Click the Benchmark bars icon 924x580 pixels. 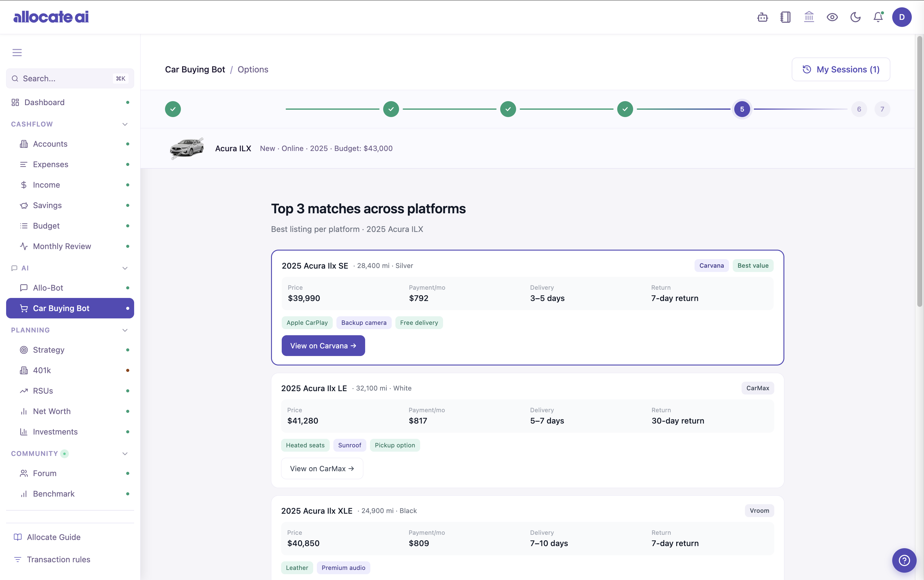click(24, 494)
